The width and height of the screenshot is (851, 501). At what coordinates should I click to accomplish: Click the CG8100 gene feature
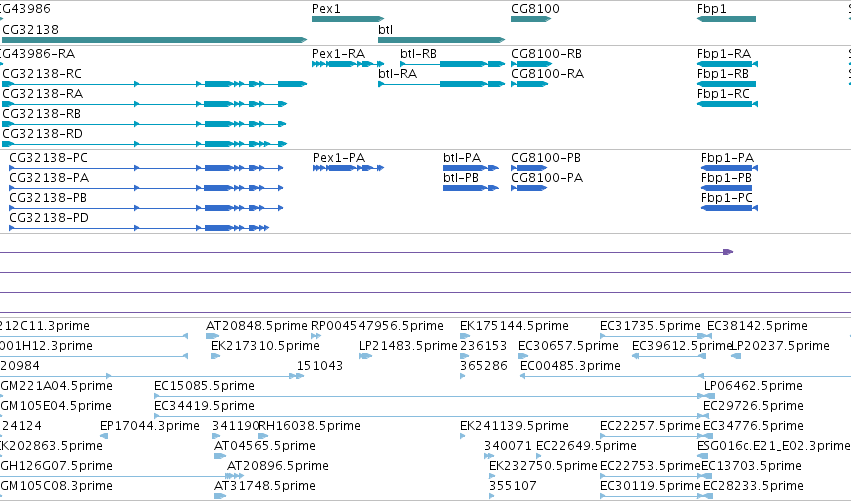click(x=531, y=19)
